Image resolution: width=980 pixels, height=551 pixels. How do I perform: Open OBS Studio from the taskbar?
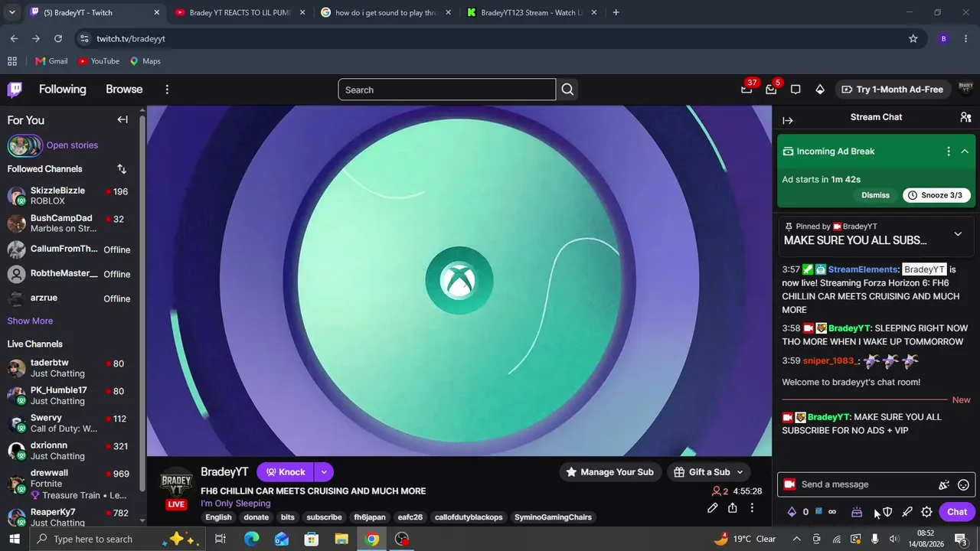point(402,539)
